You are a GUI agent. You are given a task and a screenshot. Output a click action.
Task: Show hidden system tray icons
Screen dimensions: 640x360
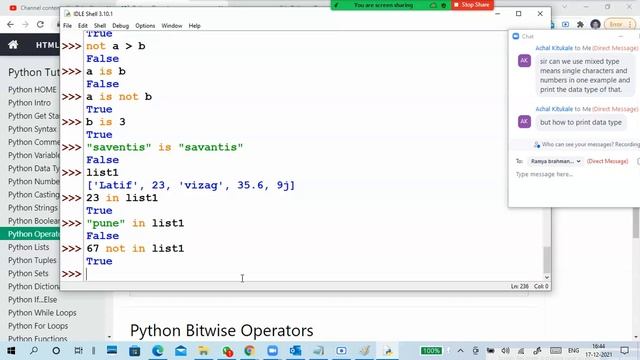point(460,351)
